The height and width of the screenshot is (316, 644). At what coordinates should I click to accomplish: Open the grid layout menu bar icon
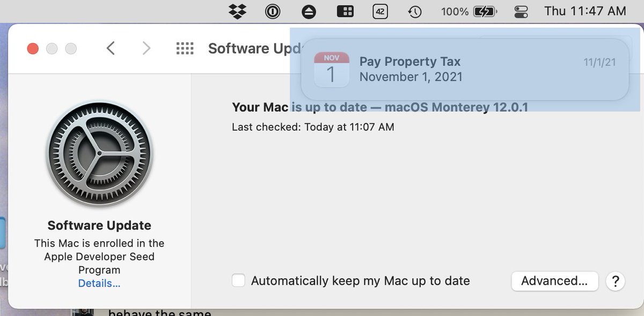[x=345, y=11]
